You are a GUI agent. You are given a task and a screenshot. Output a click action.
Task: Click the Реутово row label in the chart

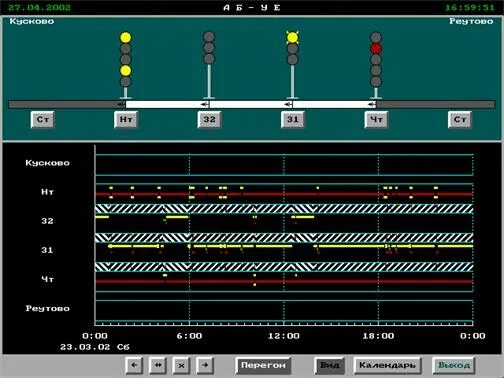[x=48, y=309]
